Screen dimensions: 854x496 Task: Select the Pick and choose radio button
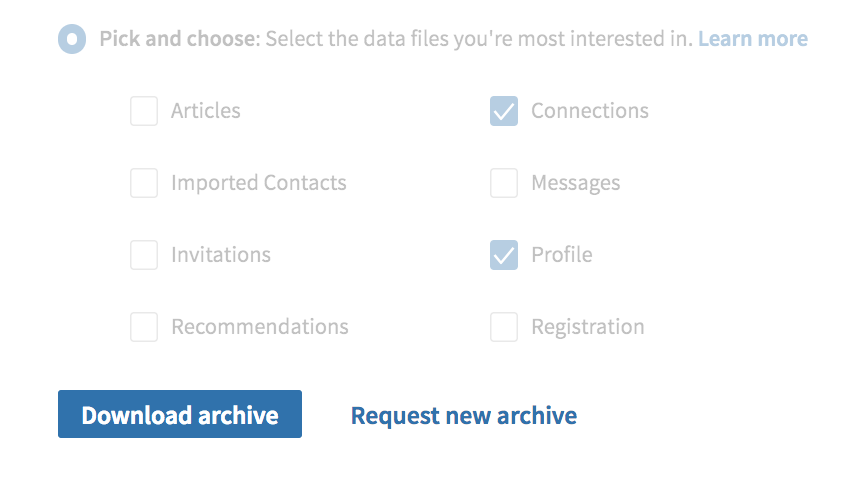[72, 39]
